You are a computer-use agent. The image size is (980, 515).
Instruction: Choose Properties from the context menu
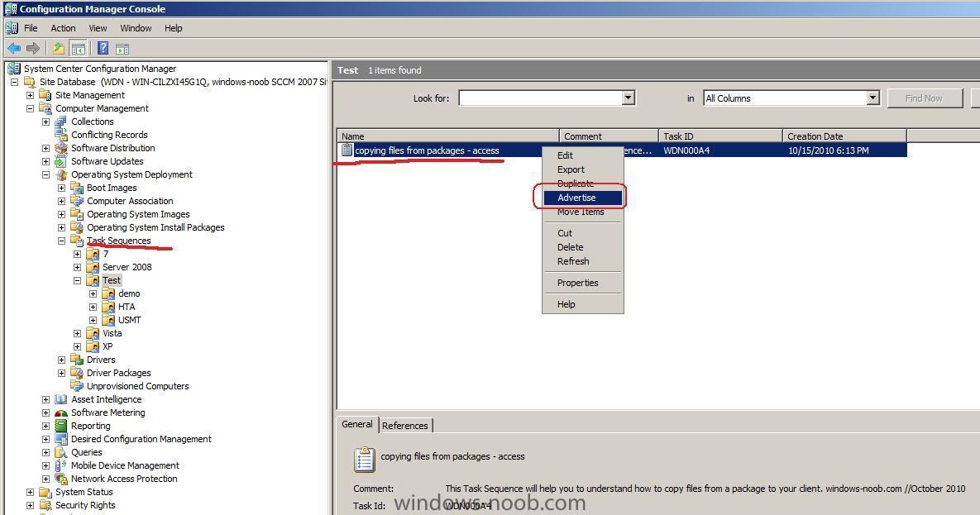click(582, 283)
